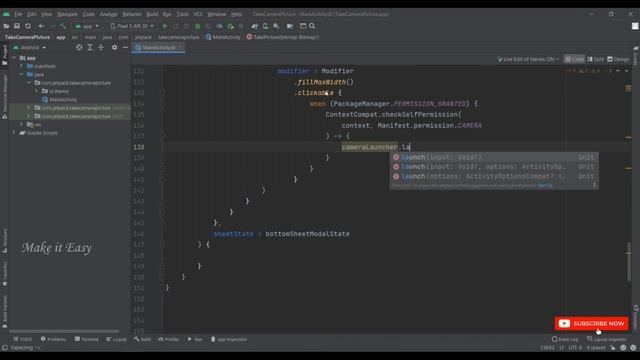
Task: Hide the Project panel with minus icon
Action: coord(125,47)
